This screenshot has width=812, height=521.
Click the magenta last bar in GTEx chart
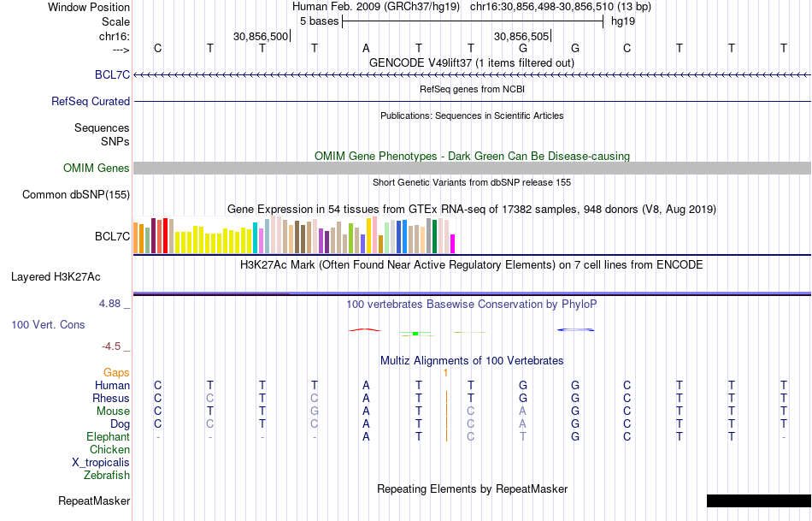[452, 244]
